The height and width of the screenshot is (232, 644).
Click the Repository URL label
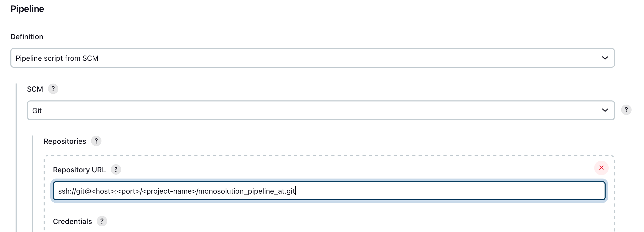(x=79, y=170)
